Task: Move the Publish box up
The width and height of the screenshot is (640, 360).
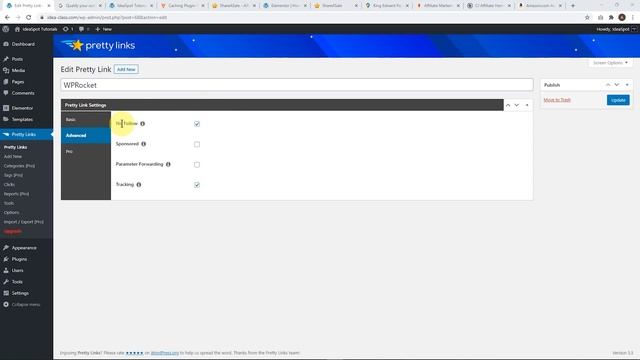Action: pos(608,85)
